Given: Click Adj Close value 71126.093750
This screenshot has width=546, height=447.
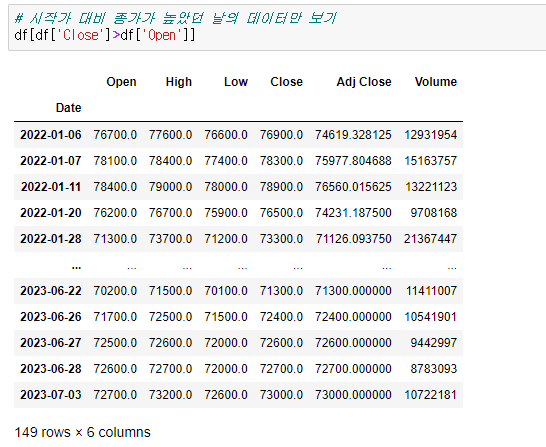Looking at the screenshot, I should [x=353, y=239].
